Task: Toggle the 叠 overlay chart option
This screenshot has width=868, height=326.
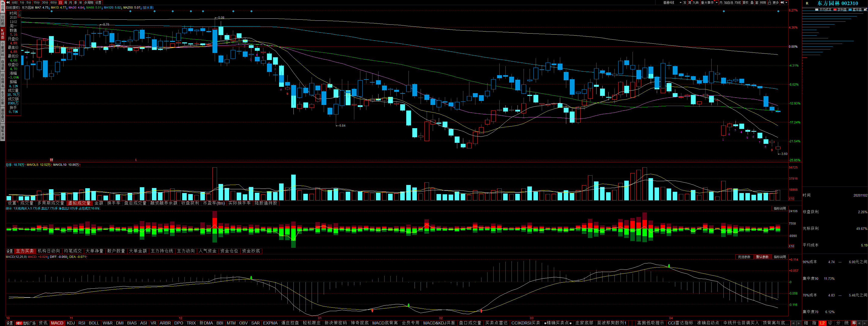Action: pyautogui.click(x=752, y=2)
